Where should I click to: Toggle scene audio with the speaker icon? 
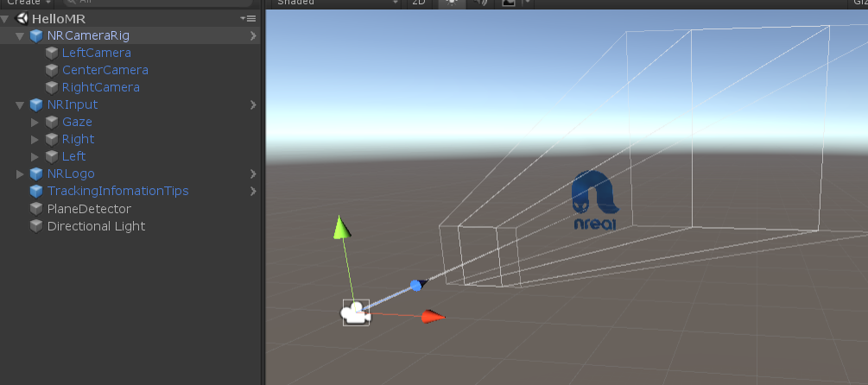[480, 3]
